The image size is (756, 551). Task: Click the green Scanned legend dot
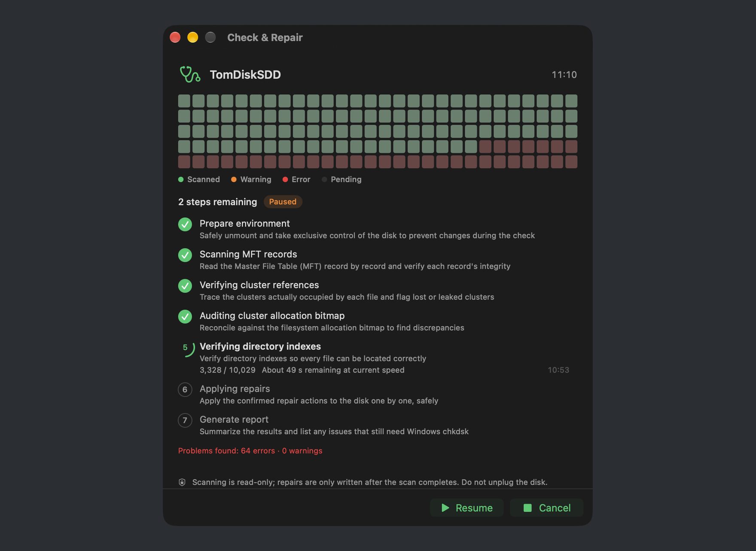[x=181, y=180]
